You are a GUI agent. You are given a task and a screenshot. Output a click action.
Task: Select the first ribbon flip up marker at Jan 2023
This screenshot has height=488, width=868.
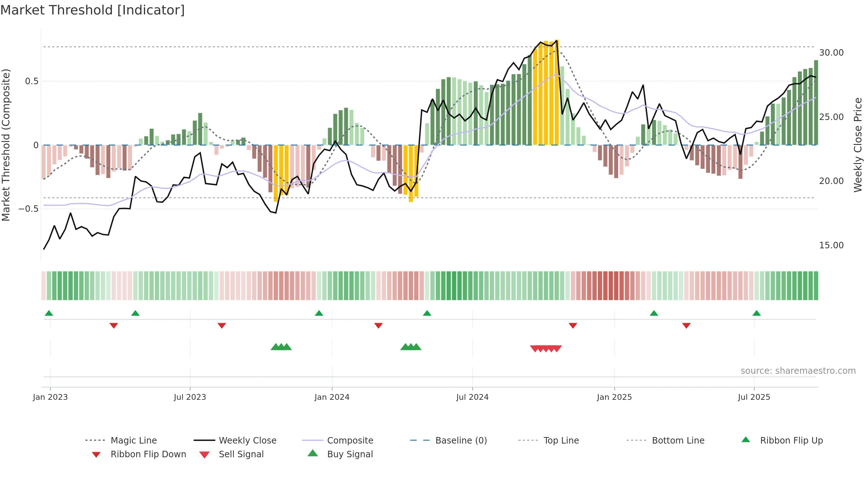pos(49,313)
